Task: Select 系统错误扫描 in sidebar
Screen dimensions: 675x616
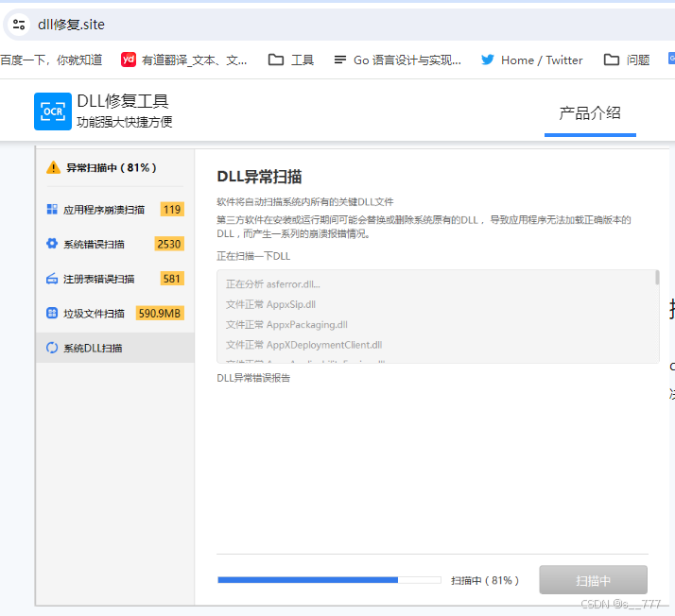Action: [115, 244]
